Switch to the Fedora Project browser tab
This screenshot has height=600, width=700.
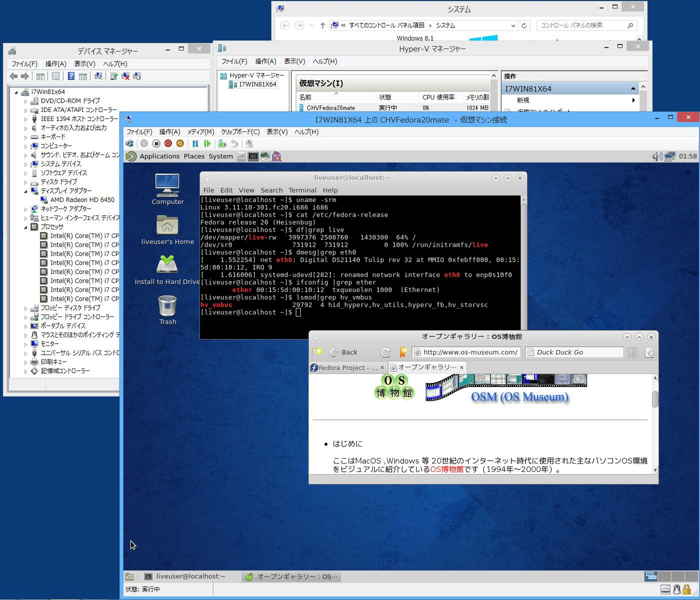[x=348, y=367]
